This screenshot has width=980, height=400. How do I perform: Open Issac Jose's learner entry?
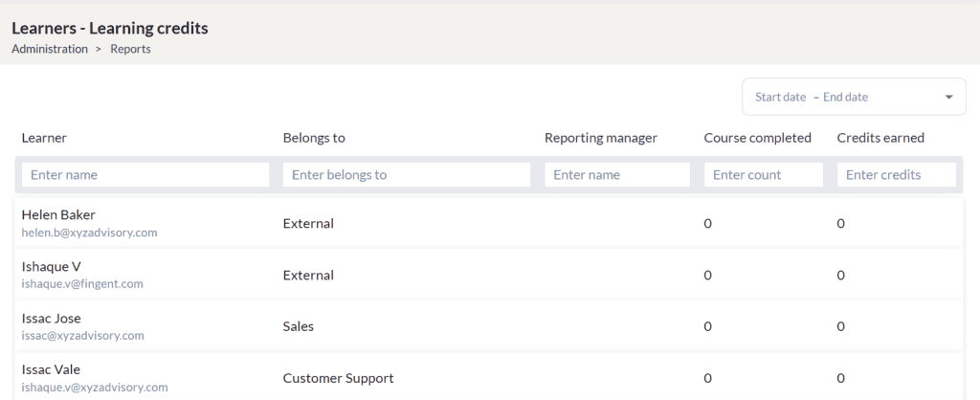51,319
